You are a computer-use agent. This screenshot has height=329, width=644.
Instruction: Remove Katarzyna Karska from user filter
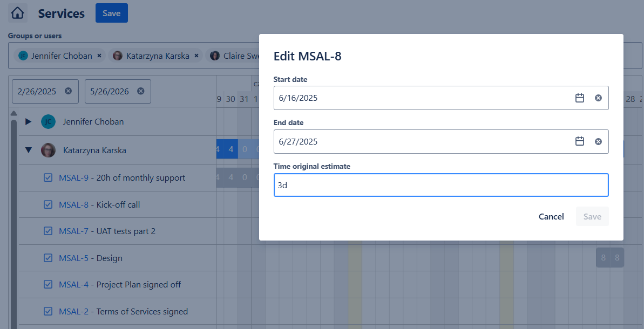196,56
